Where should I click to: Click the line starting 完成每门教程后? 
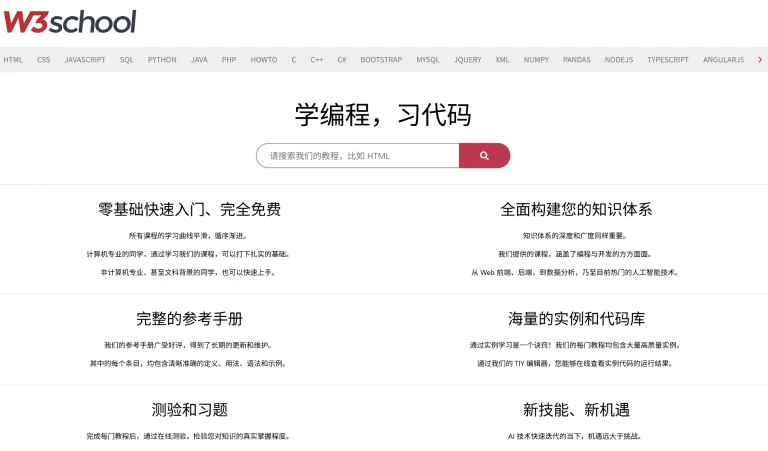click(189, 436)
